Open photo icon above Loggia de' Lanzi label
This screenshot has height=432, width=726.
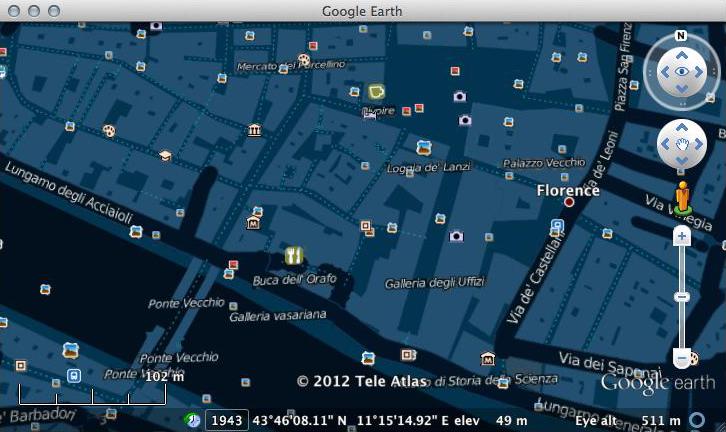(x=423, y=148)
